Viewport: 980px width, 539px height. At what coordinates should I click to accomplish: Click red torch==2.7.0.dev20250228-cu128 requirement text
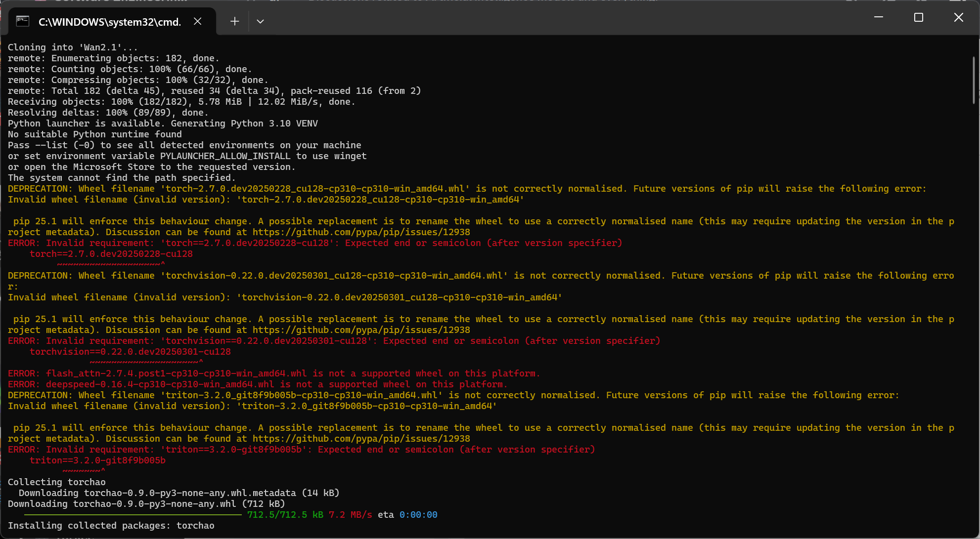click(x=111, y=254)
